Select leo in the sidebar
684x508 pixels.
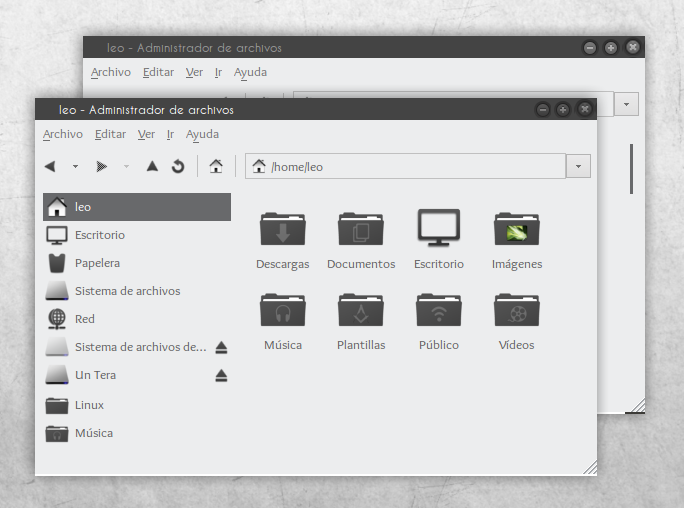pyautogui.click(x=137, y=207)
